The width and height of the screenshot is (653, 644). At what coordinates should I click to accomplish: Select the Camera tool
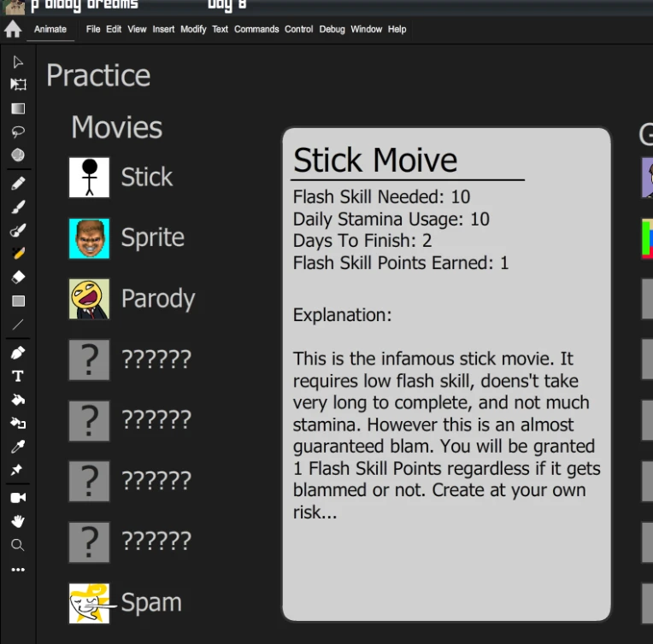18,498
